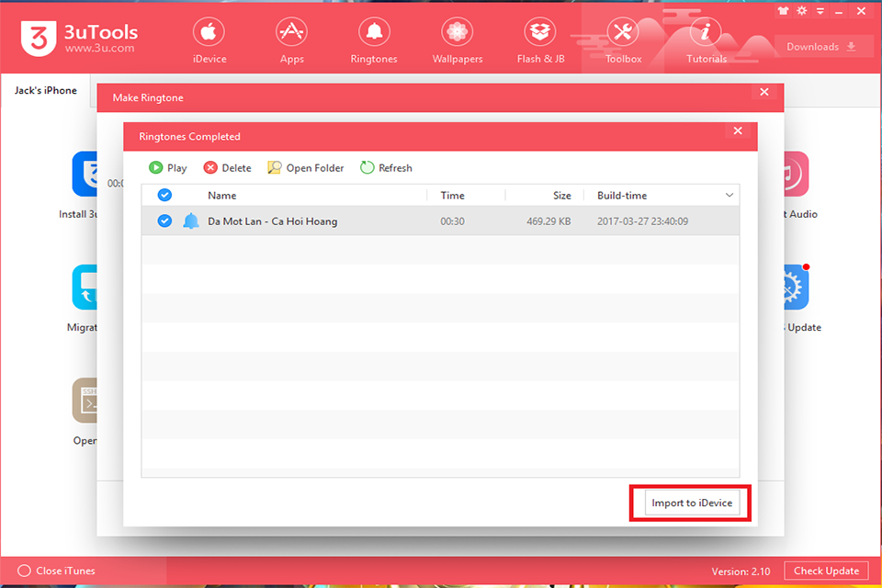Sort list by Time column

pos(452,196)
